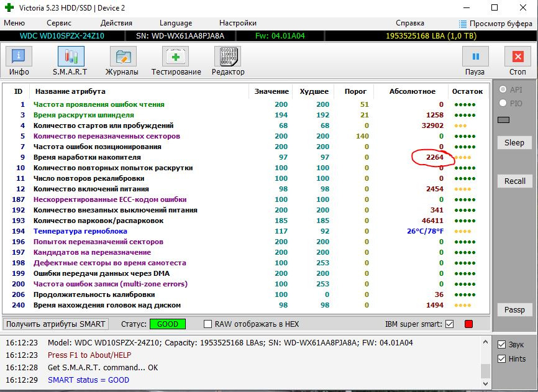Open the Журналы logs icon
Image resolution: width=538 pixels, height=392 pixels.
122,57
